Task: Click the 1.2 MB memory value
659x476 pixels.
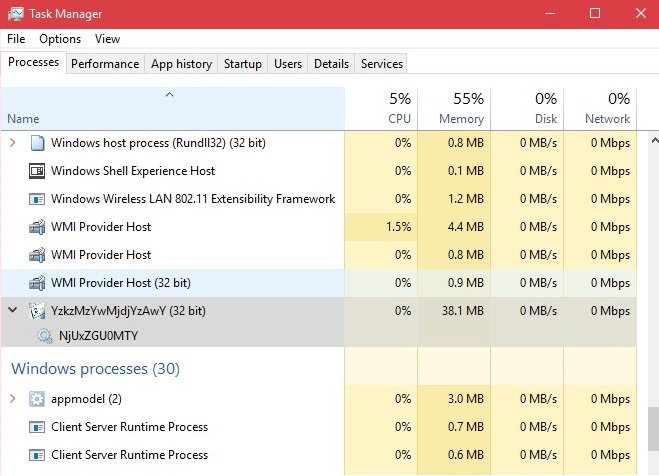Action: pos(466,199)
